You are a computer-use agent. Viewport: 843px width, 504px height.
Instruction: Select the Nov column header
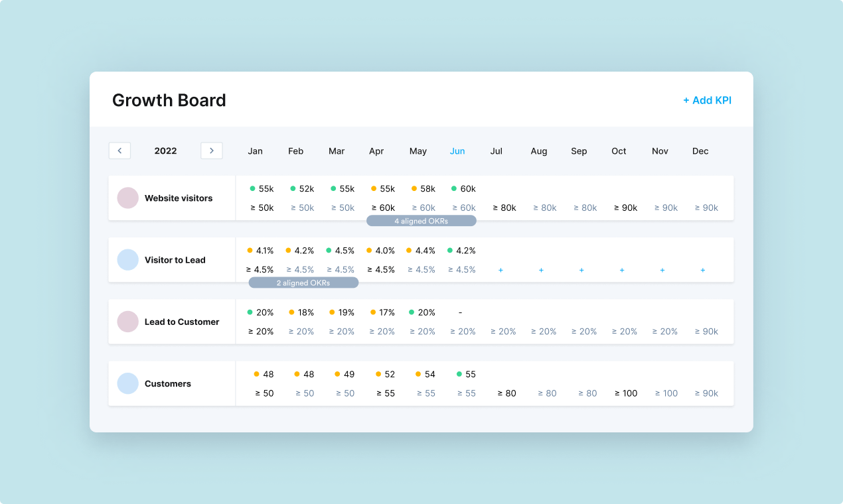[x=660, y=151]
